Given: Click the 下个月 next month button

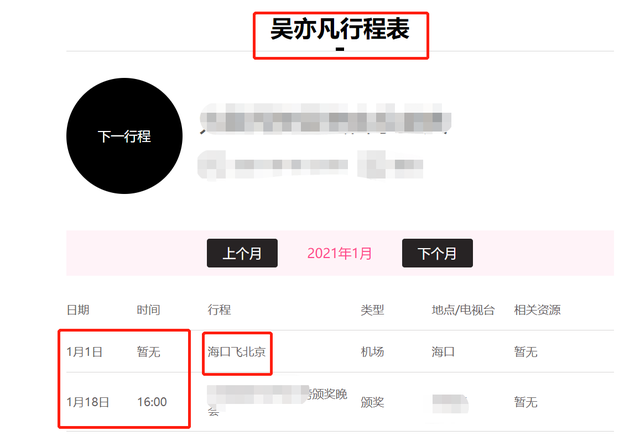Looking at the screenshot, I should click(437, 253).
